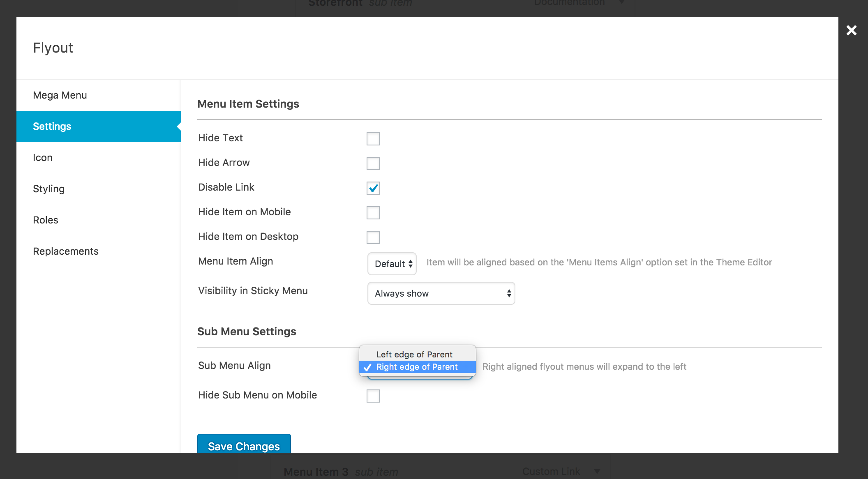This screenshot has height=479, width=868.
Task: Expand the Documentation item arrow behind modal
Action: click(x=621, y=2)
